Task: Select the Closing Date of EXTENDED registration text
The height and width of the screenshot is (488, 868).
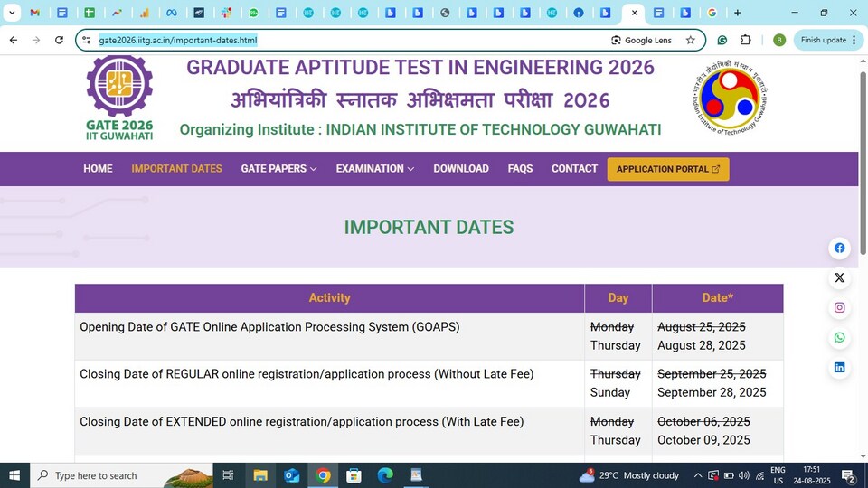Action: 302,422
